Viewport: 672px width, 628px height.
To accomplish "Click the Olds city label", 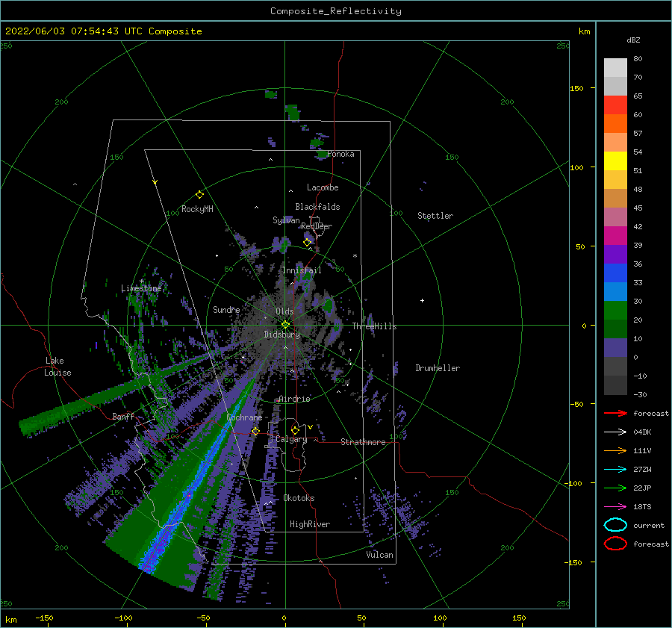I will (x=284, y=311).
